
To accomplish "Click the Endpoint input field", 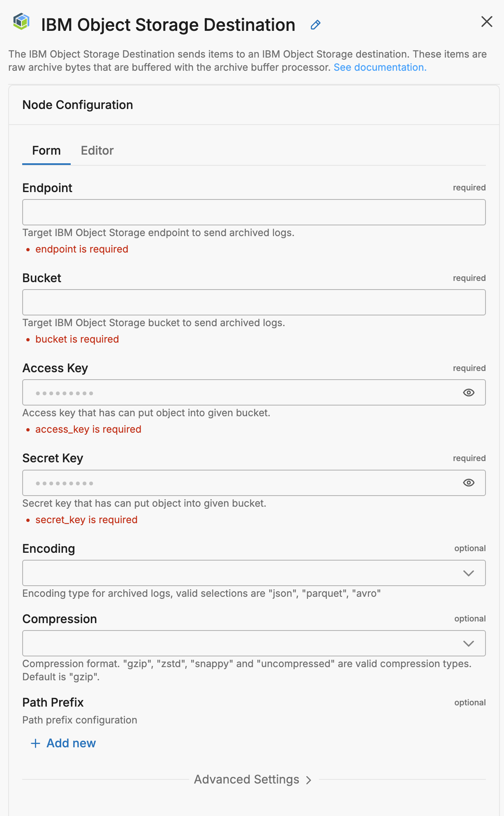I will pyautogui.click(x=254, y=212).
